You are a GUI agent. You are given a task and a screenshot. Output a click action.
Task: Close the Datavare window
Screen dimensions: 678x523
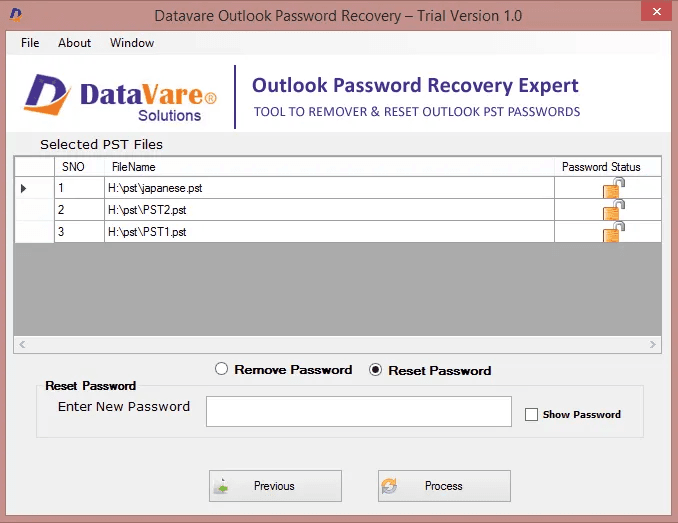pos(656,11)
